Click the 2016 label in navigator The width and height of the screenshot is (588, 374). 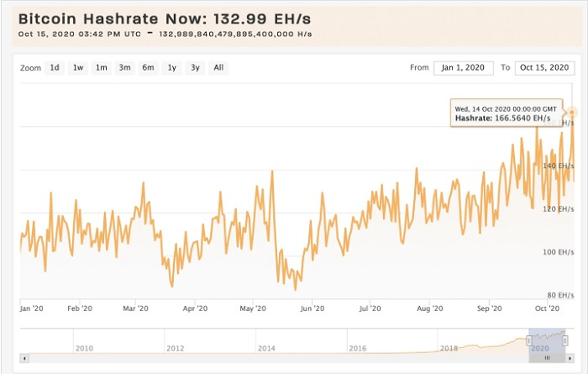[x=358, y=349]
